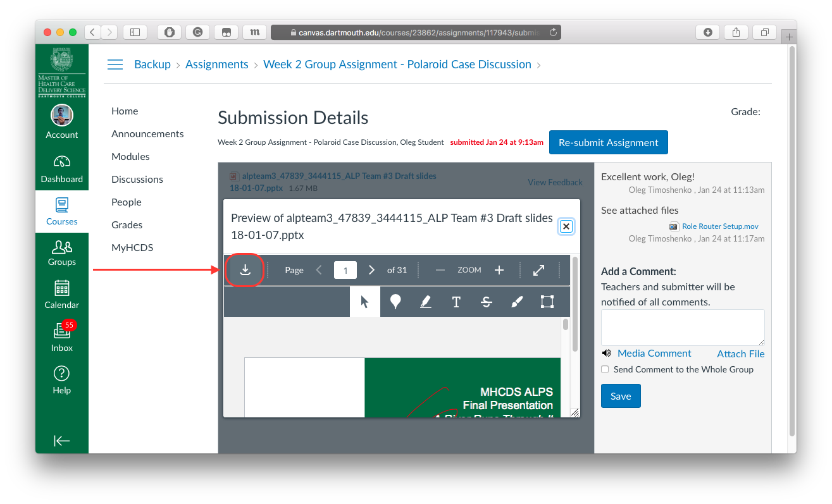Expand the Backup breadcrumb menu
Viewport: 832px width, 504px height.
coord(152,64)
